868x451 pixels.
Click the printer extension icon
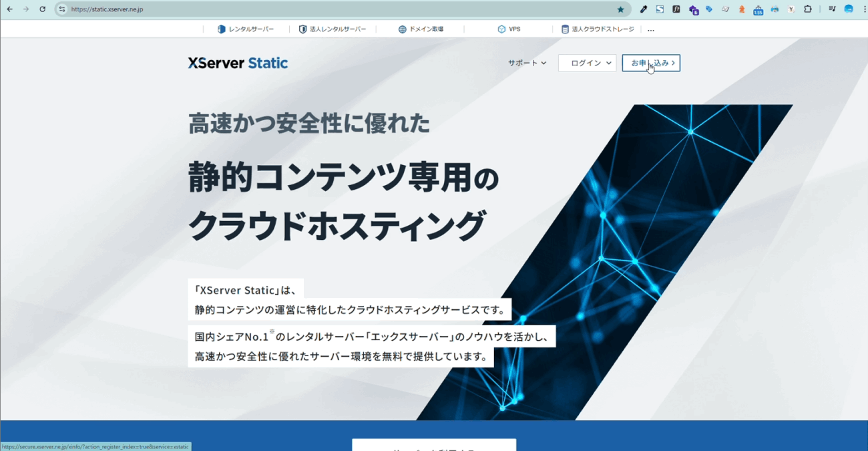coord(775,9)
